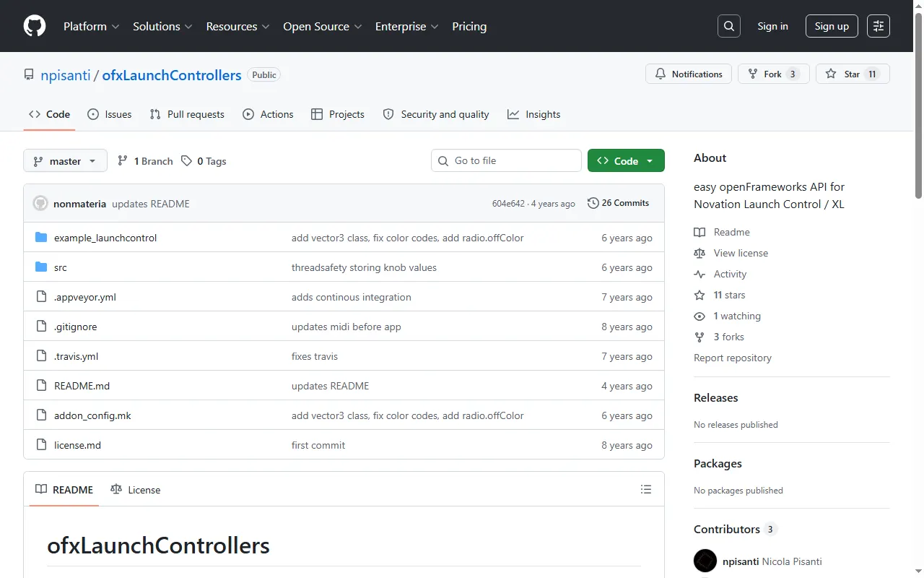Open the ofxLaunchControllers repository link

(172, 75)
